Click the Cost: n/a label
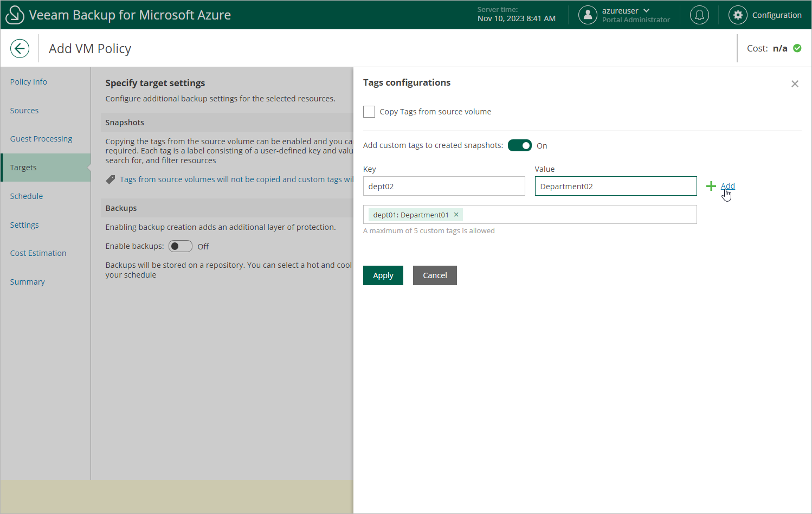812x514 pixels. click(x=767, y=48)
